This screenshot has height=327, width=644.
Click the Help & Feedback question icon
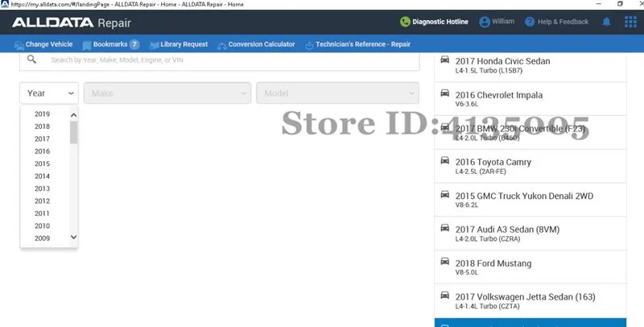(530, 22)
